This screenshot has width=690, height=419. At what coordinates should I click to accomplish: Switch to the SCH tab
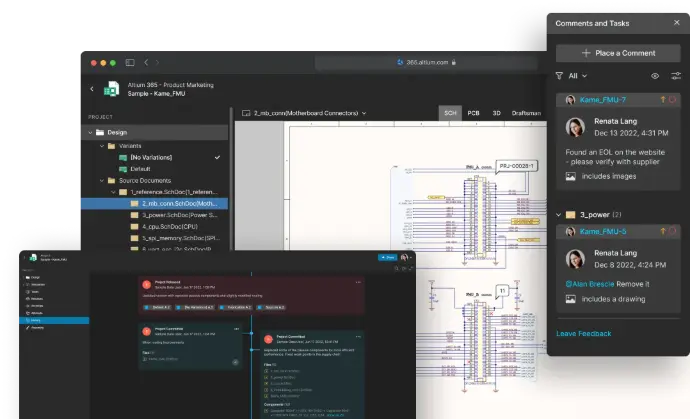[450, 113]
